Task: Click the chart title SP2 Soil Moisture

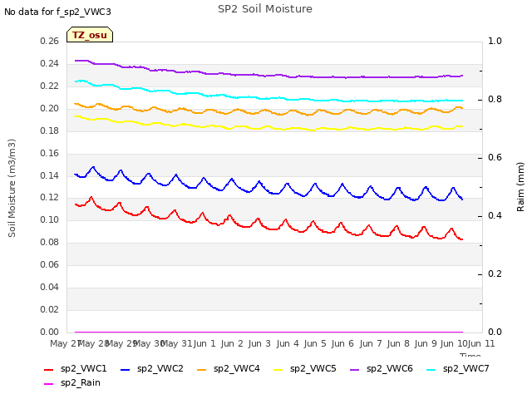Action: coord(265,9)
